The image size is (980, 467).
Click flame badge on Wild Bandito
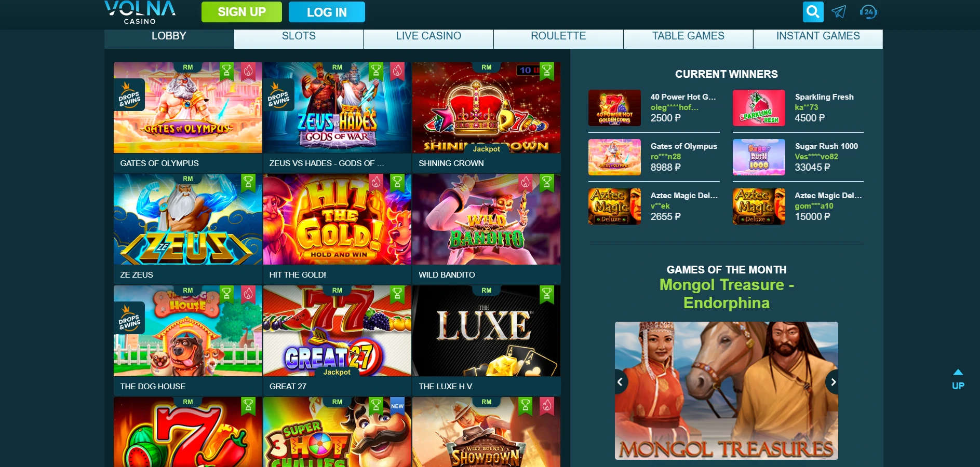[x=525, y=183]
